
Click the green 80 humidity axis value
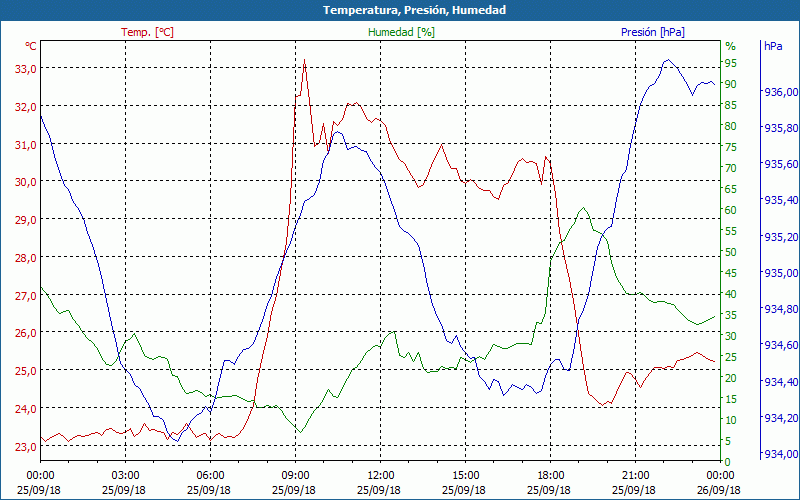click(731, 126)
